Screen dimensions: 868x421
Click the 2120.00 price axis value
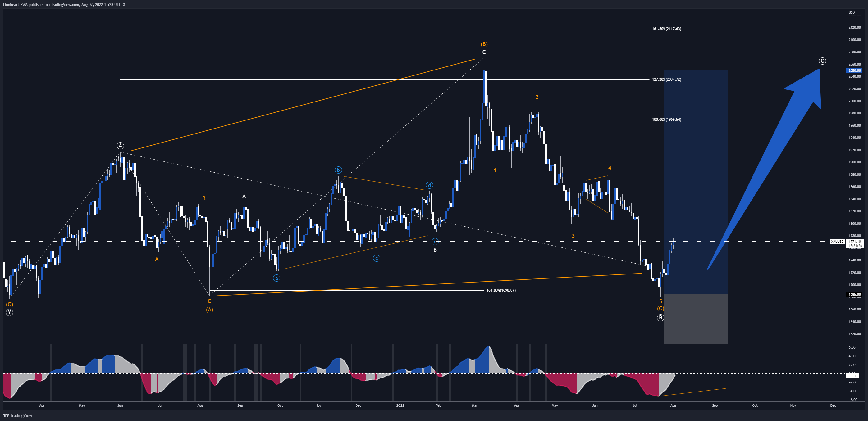(855, 27)
